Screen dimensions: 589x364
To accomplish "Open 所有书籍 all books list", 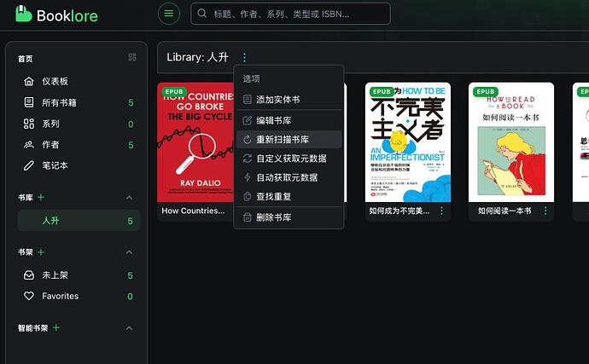I will coord(79,102).
